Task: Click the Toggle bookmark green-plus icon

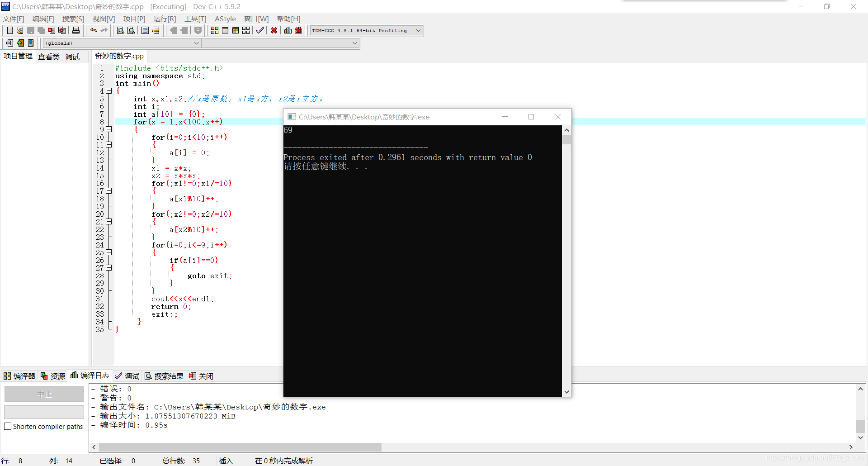Action: (20, 43)
